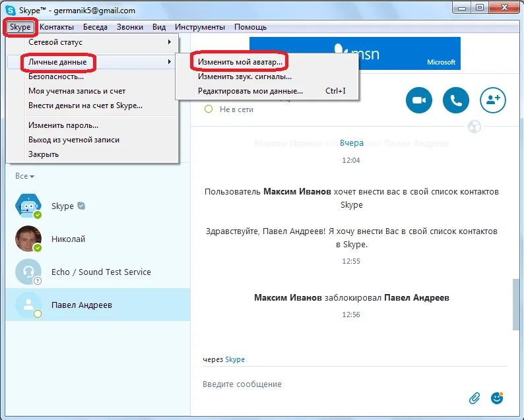Open the Вид menu

pyautogui.click(x=159, y=27)
